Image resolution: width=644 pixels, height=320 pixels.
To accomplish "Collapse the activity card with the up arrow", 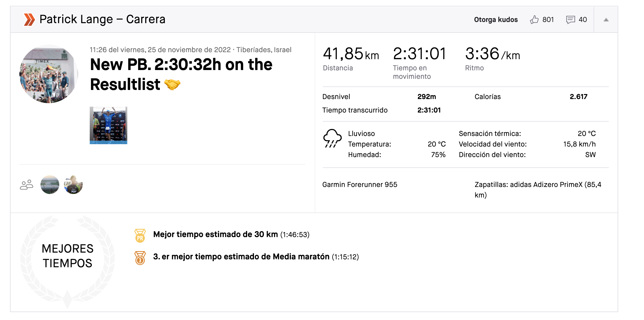I will point(606,20).
